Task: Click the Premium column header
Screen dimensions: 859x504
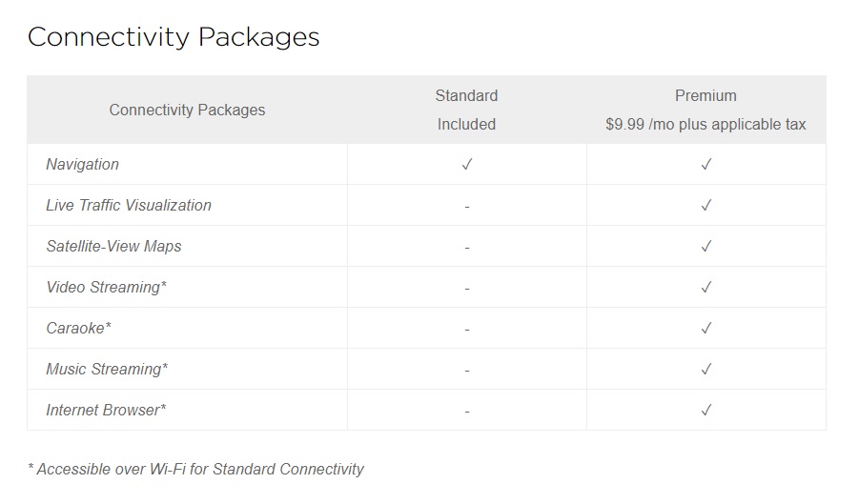Action: [x=706, y=96]
